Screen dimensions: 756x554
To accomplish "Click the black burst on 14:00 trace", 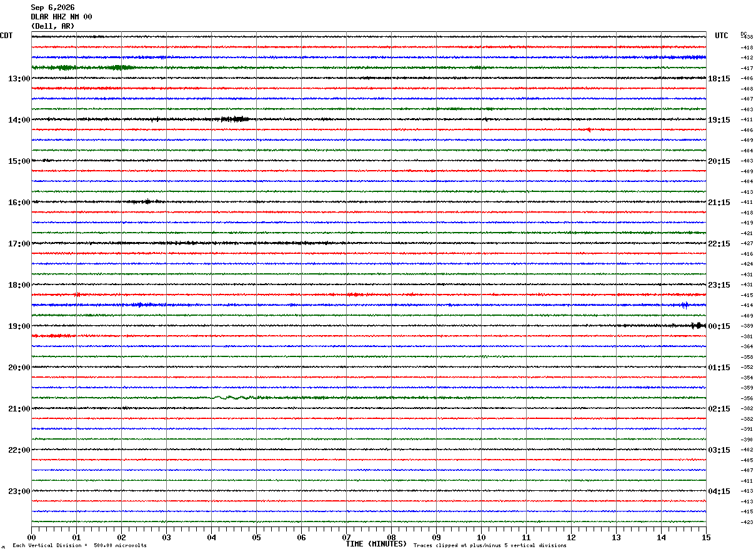I will (236, 119).
